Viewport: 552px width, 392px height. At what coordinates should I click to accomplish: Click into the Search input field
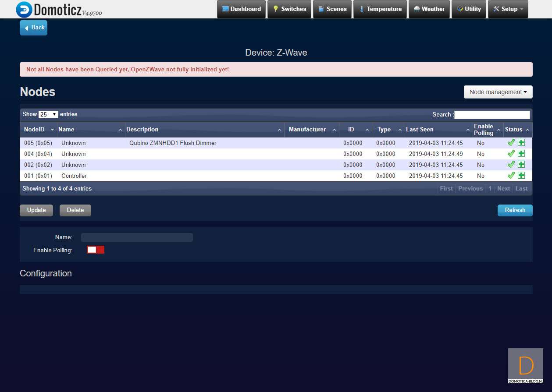[x=491, y=115]
